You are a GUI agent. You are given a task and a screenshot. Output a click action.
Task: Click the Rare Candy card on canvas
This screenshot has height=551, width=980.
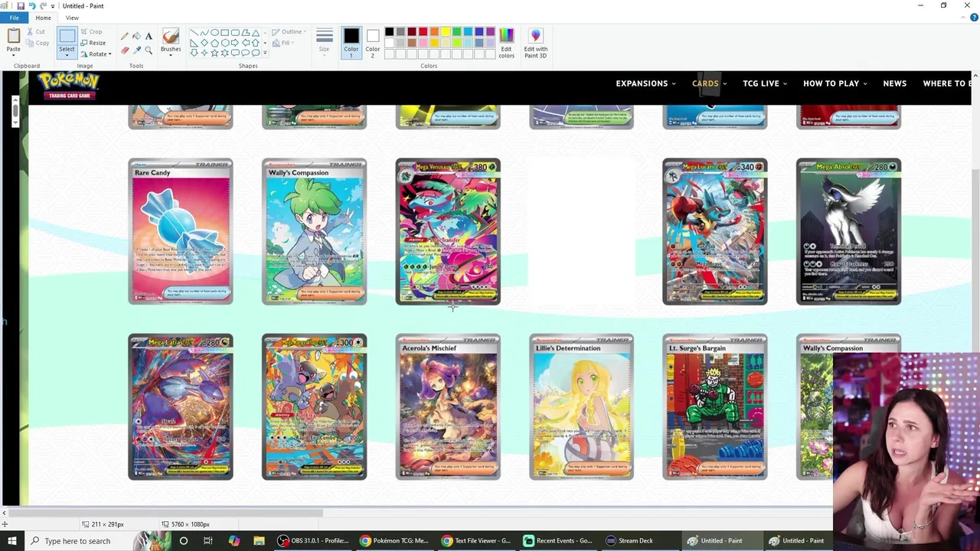[x=181, y=231]
